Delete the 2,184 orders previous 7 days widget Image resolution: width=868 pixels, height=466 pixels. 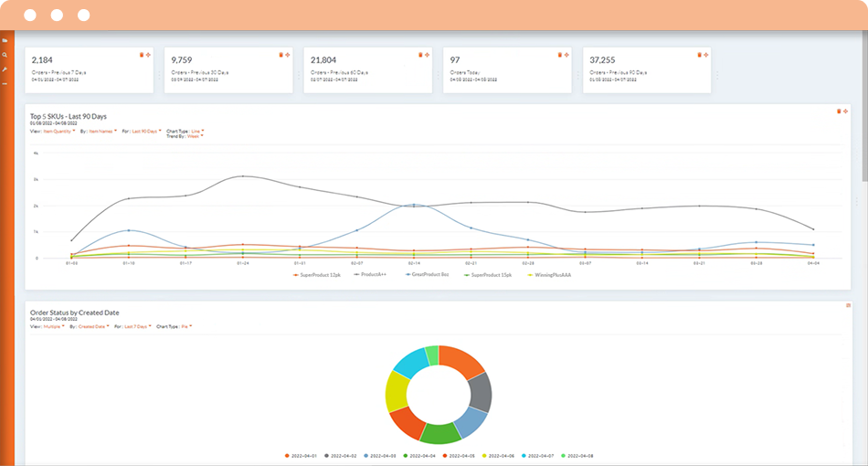coord(141,55)
